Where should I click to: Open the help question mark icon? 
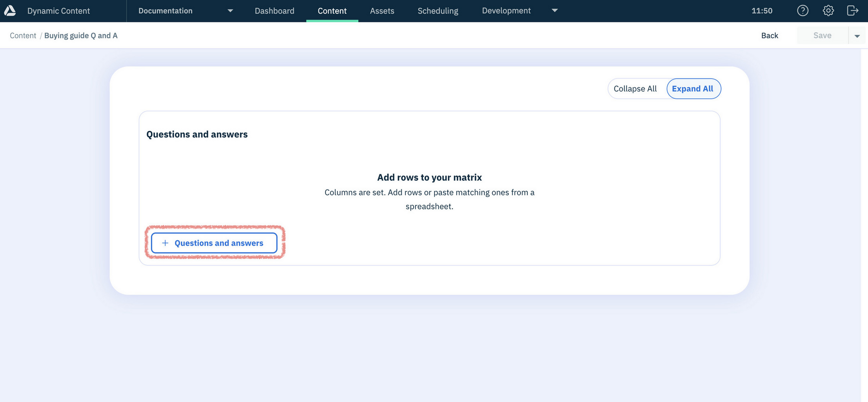tap(802, 11)
